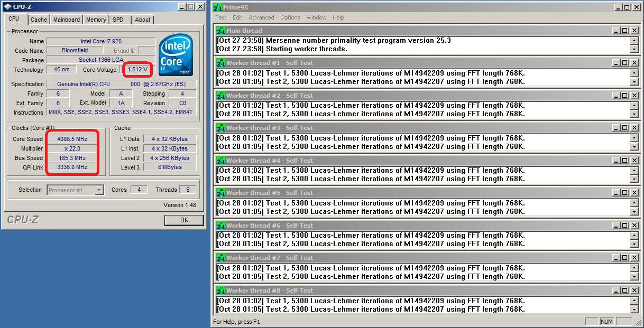Click the scroll down arrow in Worker thread #2
The height and width of the screenshot is (328, 644).
(634, 114)
